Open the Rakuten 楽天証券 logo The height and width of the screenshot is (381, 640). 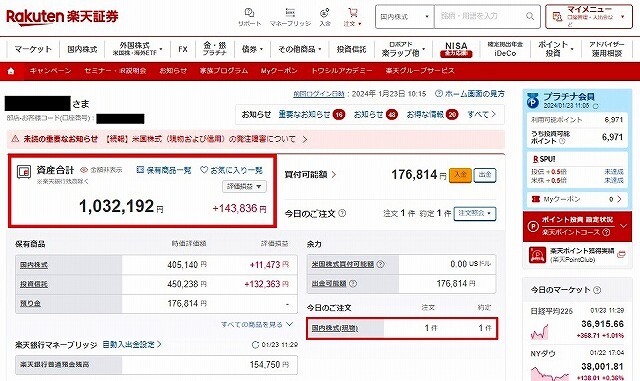62,17
